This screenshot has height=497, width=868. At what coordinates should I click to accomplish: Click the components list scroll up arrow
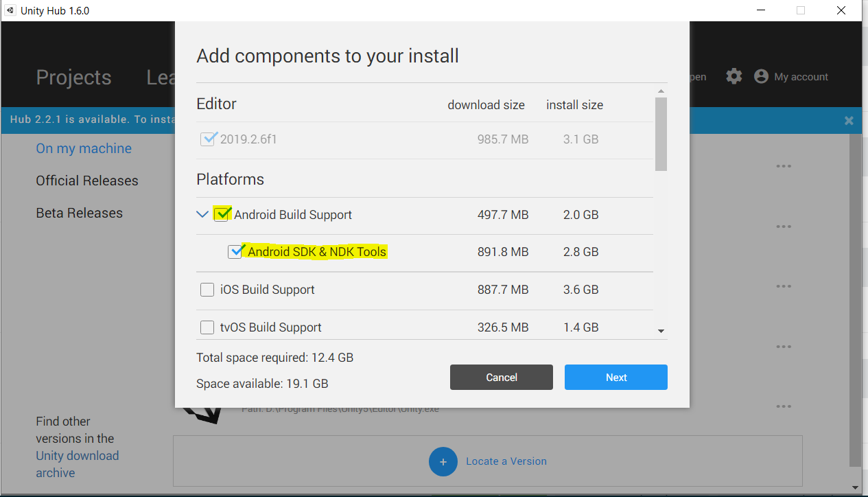(x=661, y=91)
